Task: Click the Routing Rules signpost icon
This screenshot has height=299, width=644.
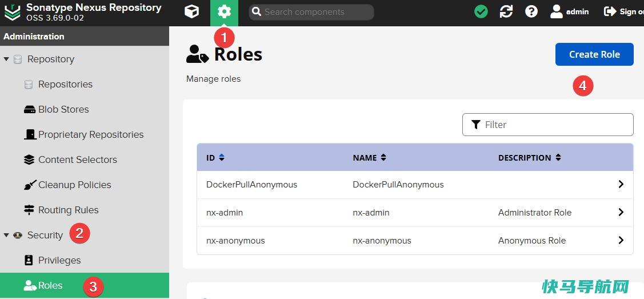Action: [x=29, y=210]
